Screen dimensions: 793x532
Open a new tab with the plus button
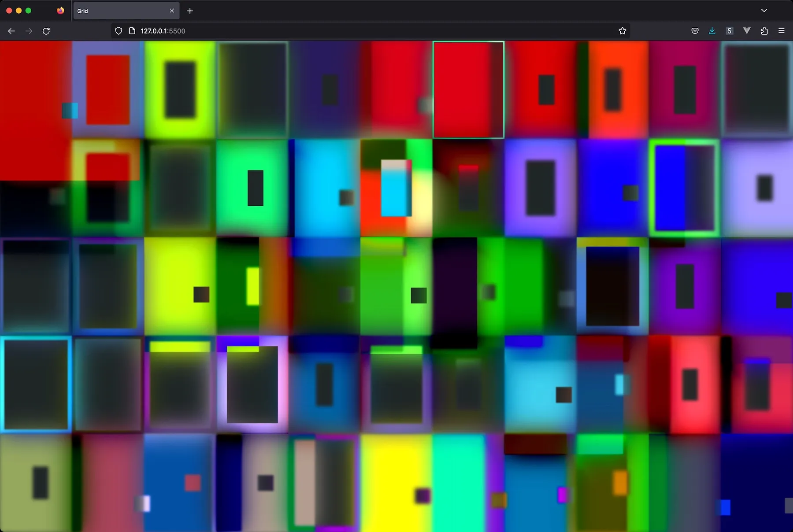[x=190, y=11]
